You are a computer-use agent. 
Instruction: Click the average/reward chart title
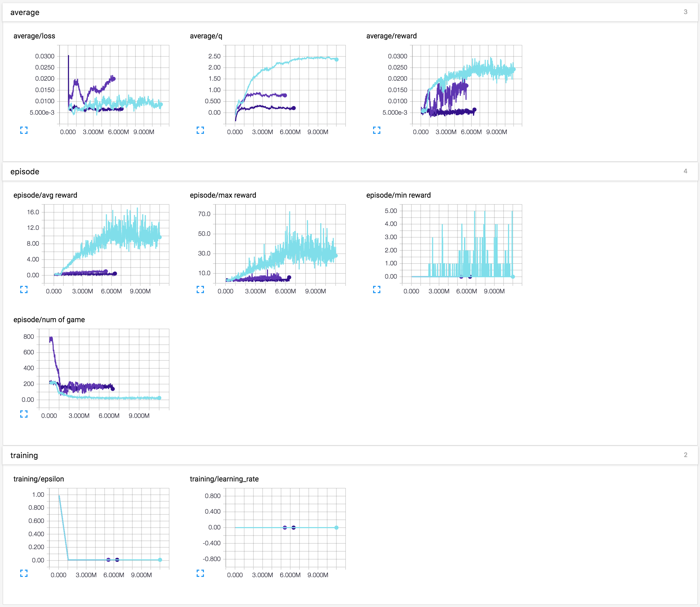click(391, 36)
